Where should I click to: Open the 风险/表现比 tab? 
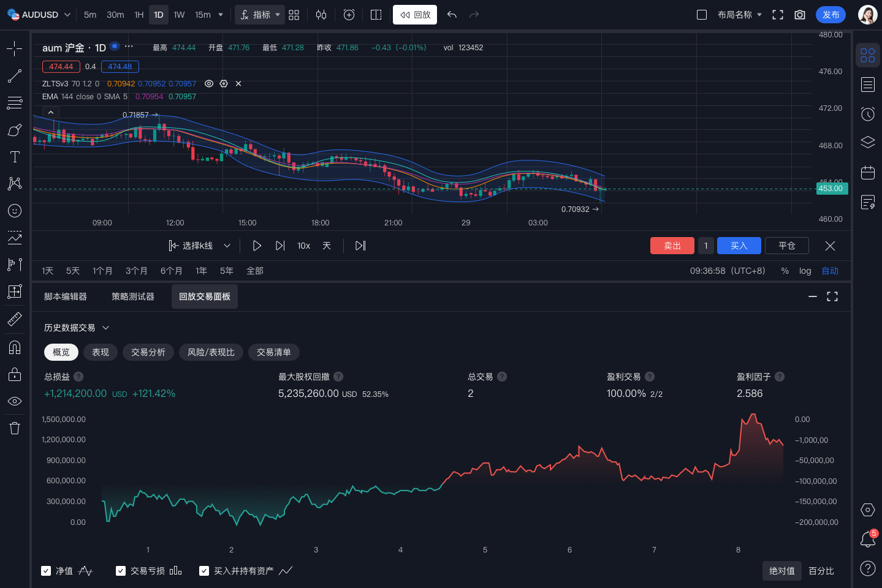point(211,352)
